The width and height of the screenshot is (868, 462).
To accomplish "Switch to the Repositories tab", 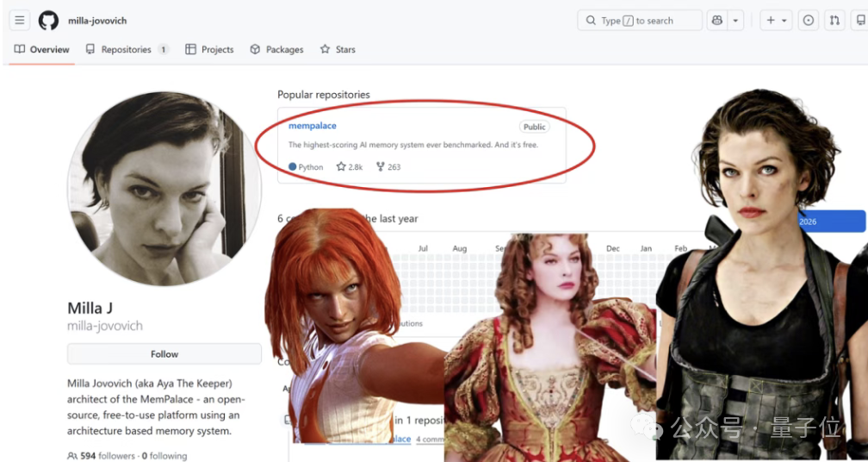I will pos(127,49).
